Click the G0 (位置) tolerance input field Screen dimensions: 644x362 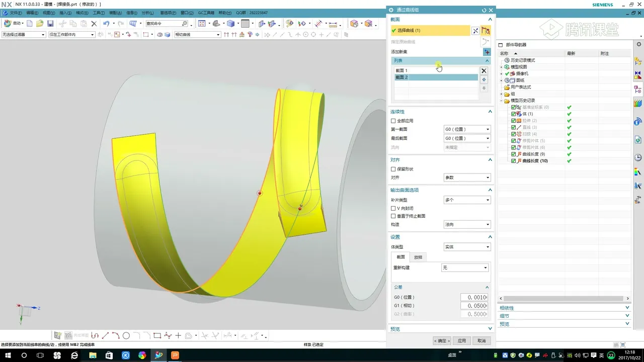474,298
